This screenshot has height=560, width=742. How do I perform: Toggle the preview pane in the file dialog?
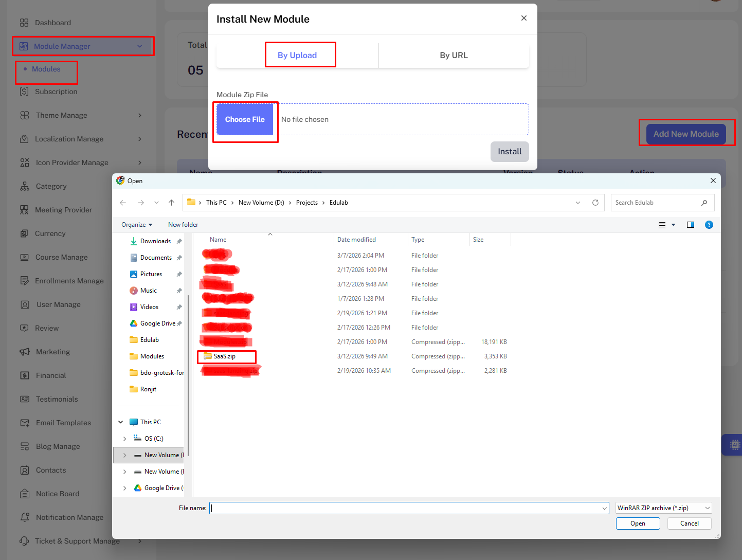pyautogui.click(x=691, y=225)
